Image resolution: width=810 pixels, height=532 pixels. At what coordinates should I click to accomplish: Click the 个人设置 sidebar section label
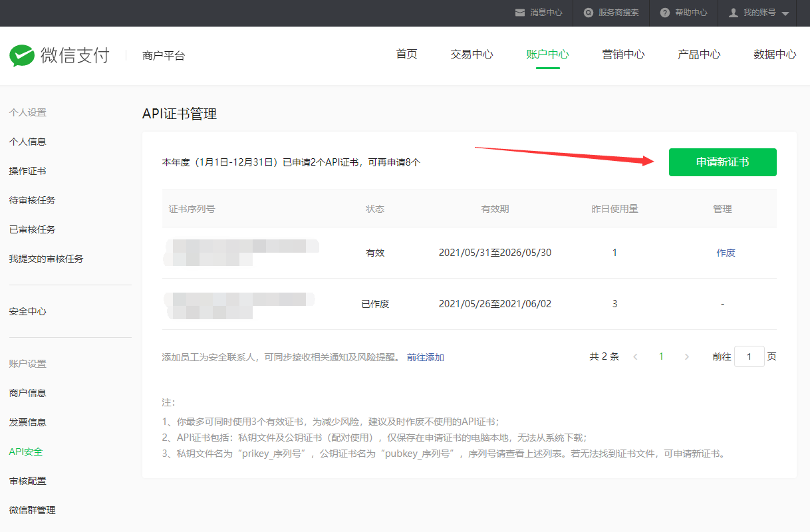(x=27, y=112)
